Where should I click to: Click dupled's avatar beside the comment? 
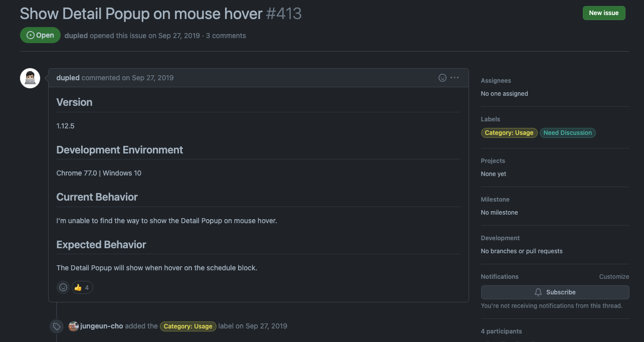pos(30,78)
